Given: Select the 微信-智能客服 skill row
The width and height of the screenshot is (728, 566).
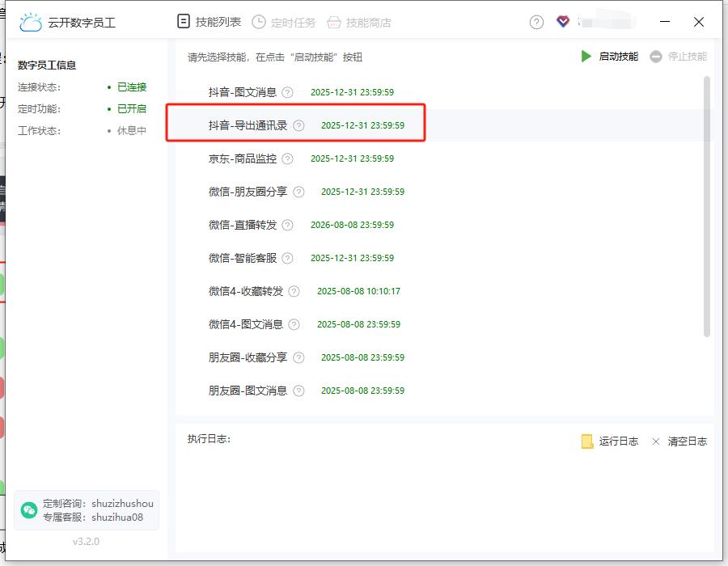Looking at the screenshot, I should tap(243, 258).
